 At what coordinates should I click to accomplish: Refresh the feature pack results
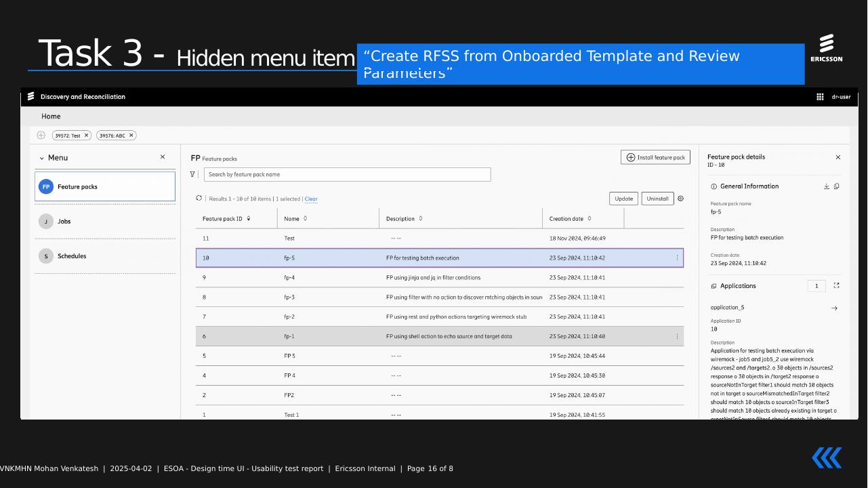199,199
